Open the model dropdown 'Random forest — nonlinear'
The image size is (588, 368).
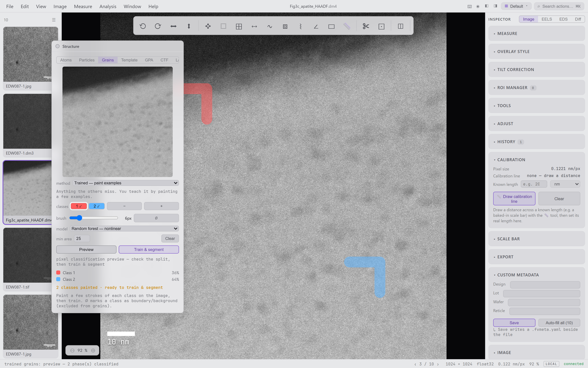coord(124,229)
